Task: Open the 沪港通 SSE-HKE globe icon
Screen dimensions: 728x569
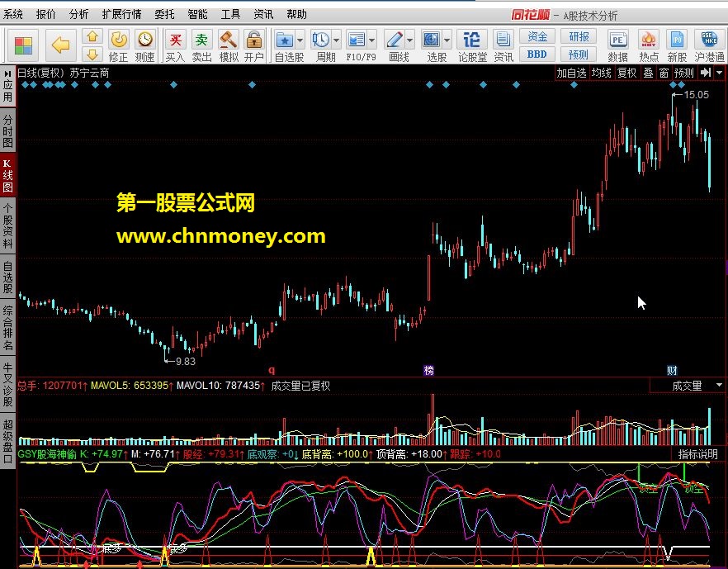Action: pos(709,40)
